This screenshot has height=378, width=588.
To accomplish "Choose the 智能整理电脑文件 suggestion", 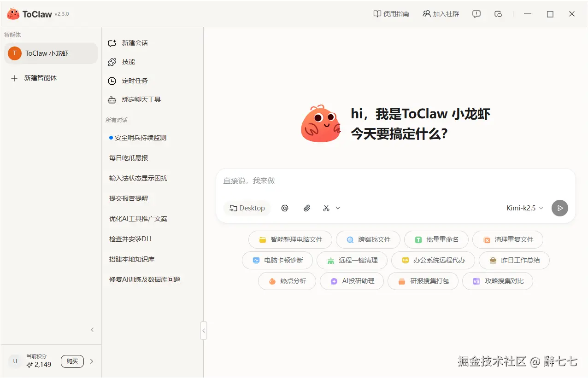I will pos(290,240).
